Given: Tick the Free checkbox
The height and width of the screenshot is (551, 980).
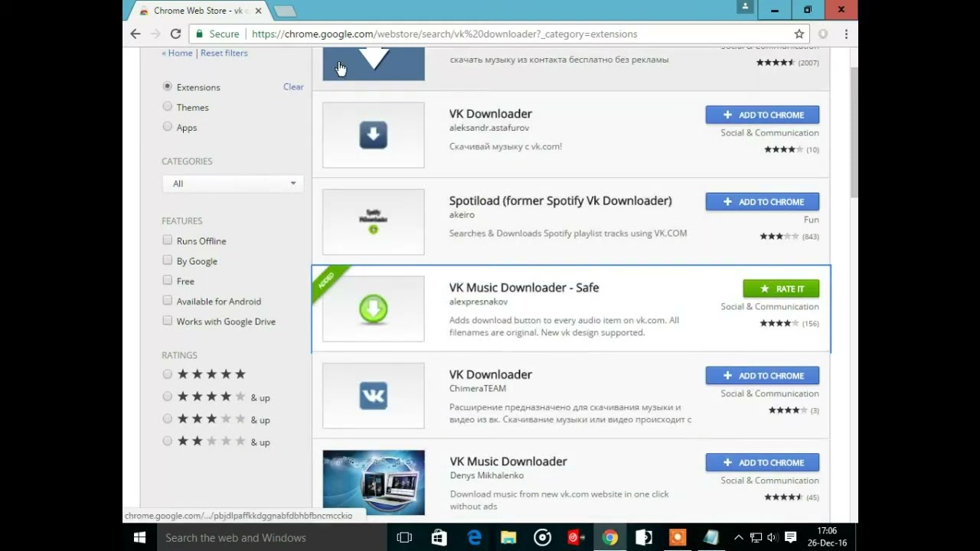Looking at the screenshot, I should click(167, 280).
